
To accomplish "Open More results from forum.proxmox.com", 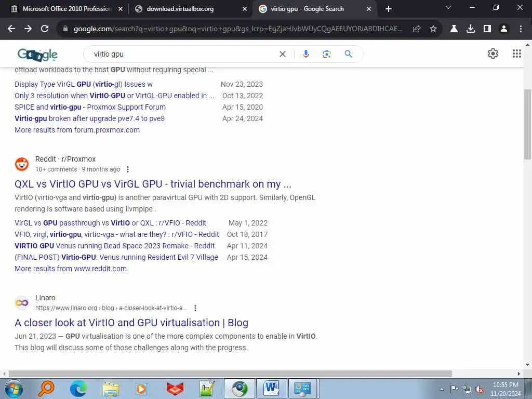I will coord(77,130).
